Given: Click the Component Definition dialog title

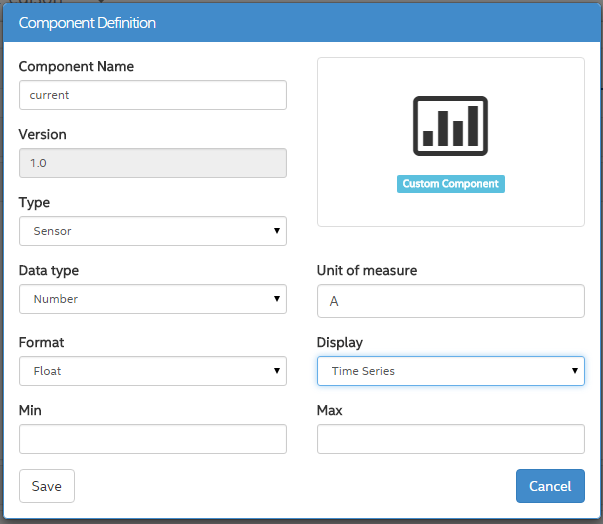Looking at the screenshot, I should (x=87, y=22).
